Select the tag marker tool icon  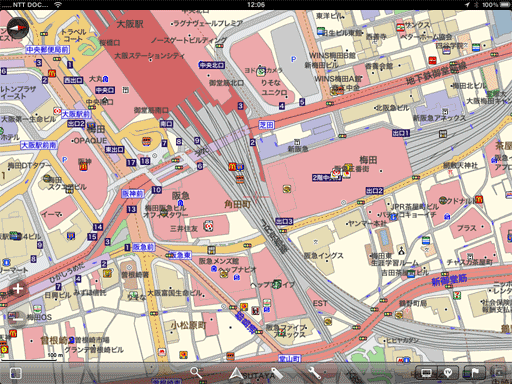pos(276,373)
